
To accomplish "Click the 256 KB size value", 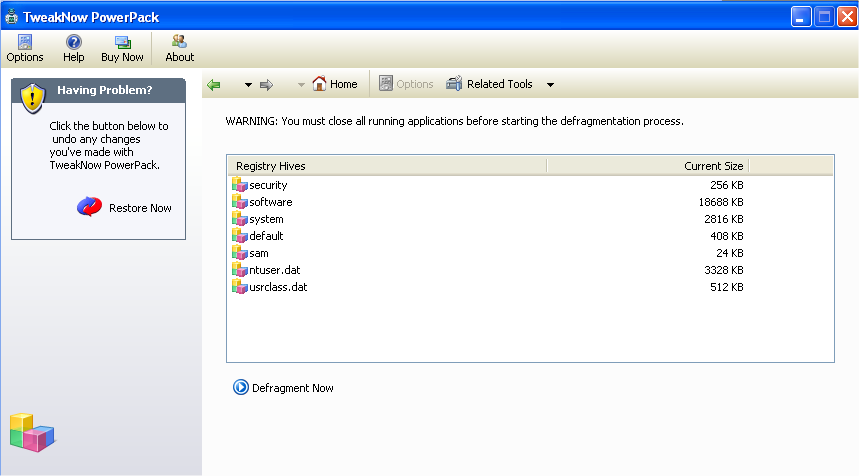I will point(726,185).
